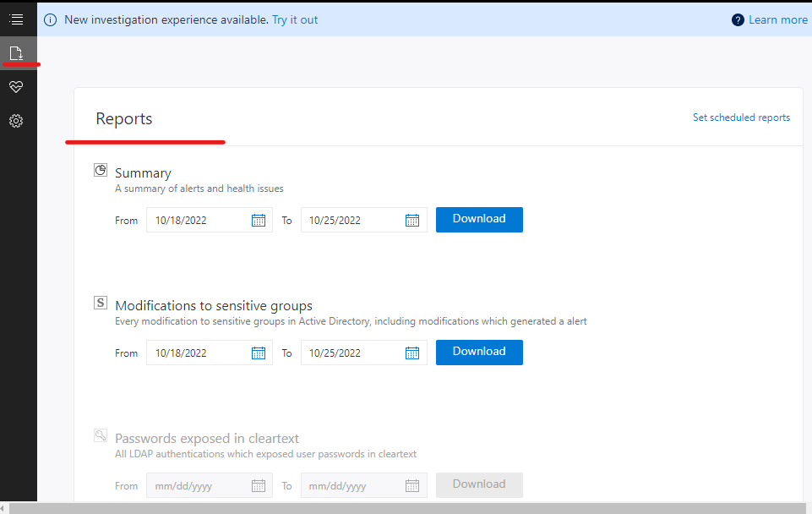Edit the sensitive groups To date field
Image resolution: width=812 pixels, height=514 pixels.
coord(363,353)
